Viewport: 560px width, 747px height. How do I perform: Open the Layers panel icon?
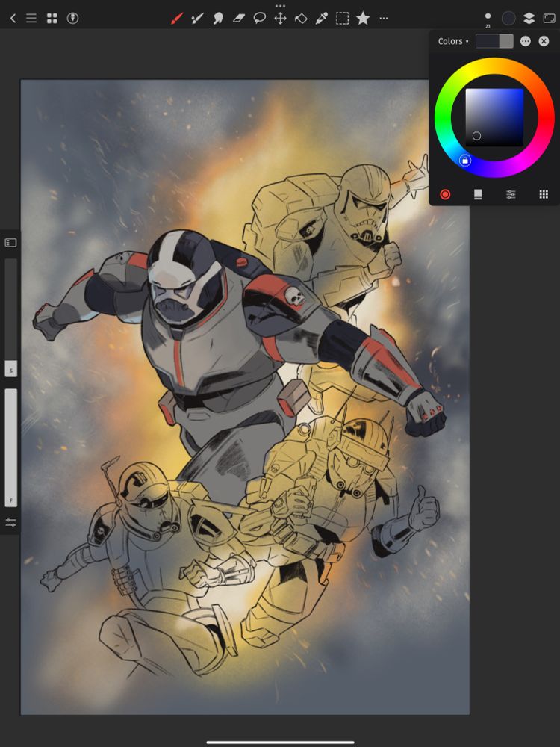(x=529, y=19)
